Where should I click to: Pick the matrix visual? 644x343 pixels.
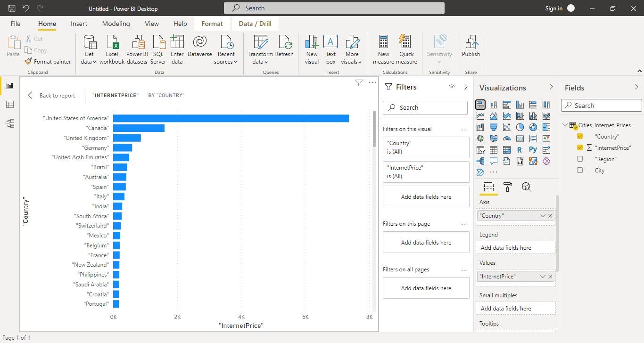507,150
